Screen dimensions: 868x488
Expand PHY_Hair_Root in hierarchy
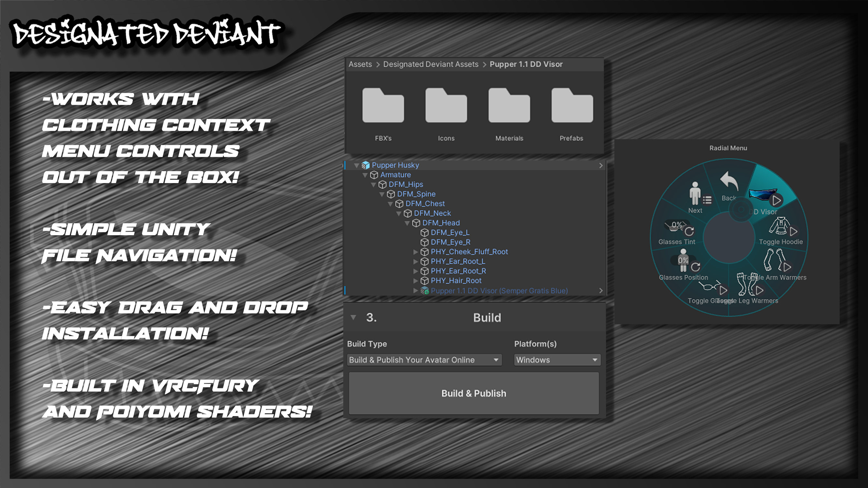[x=416, y=280]
